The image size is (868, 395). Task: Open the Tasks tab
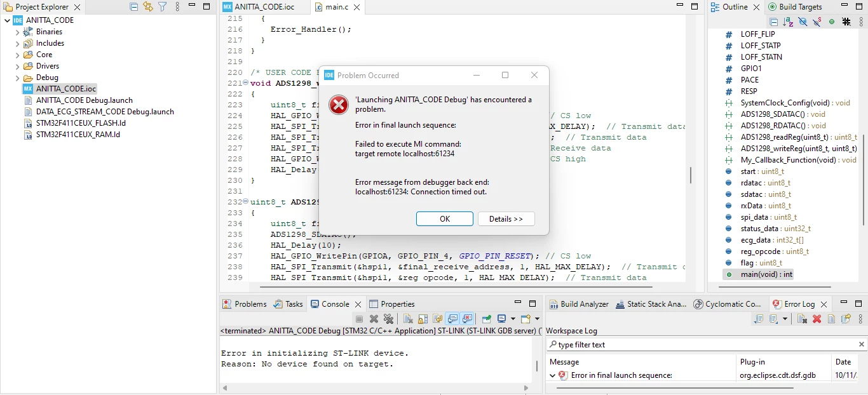pos(288,304)
